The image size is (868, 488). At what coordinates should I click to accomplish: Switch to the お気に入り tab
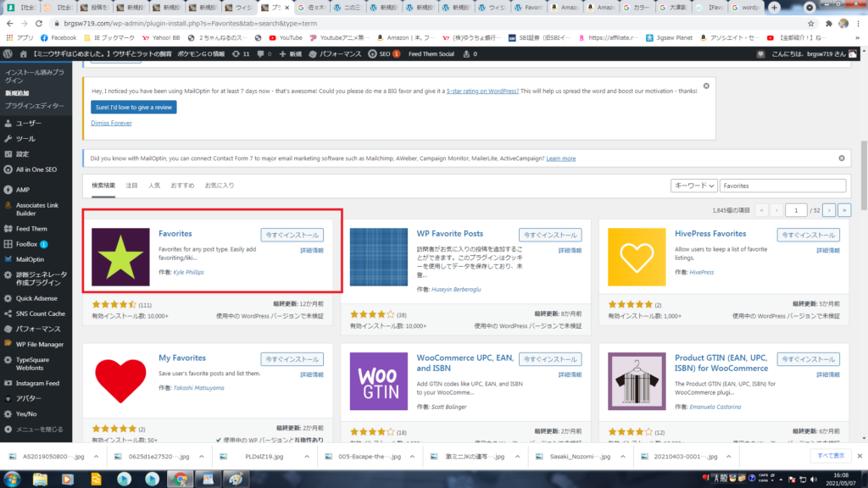[x=219, y=185]
